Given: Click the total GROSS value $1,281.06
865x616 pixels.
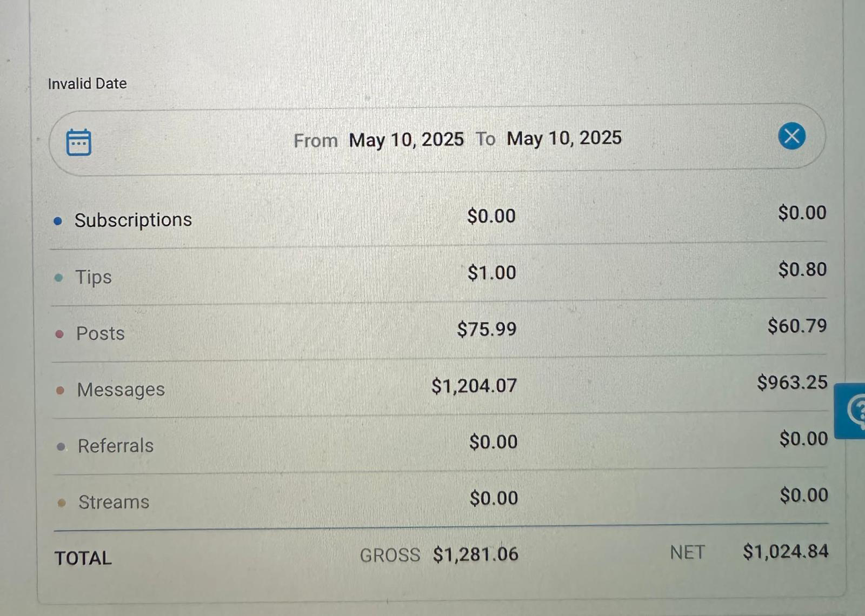Looking at the screenshot, I should point(475,554).
